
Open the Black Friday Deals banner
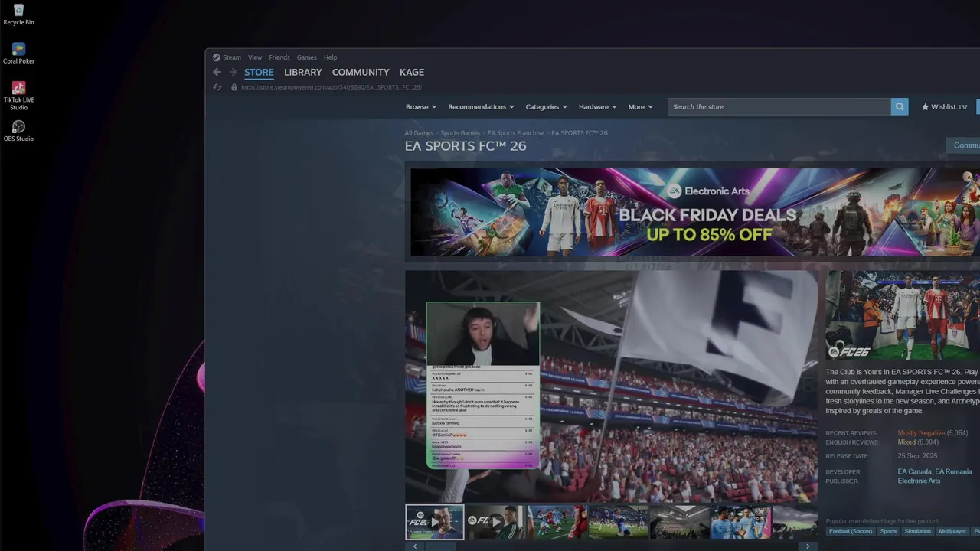[695, 212]
